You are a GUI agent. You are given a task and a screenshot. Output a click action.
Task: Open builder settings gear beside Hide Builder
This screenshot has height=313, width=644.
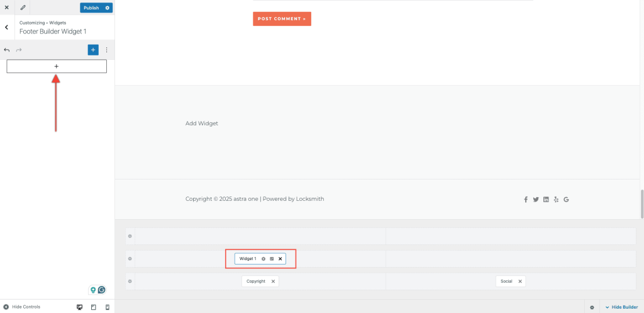pyautogui.click(x=592, y=307)
